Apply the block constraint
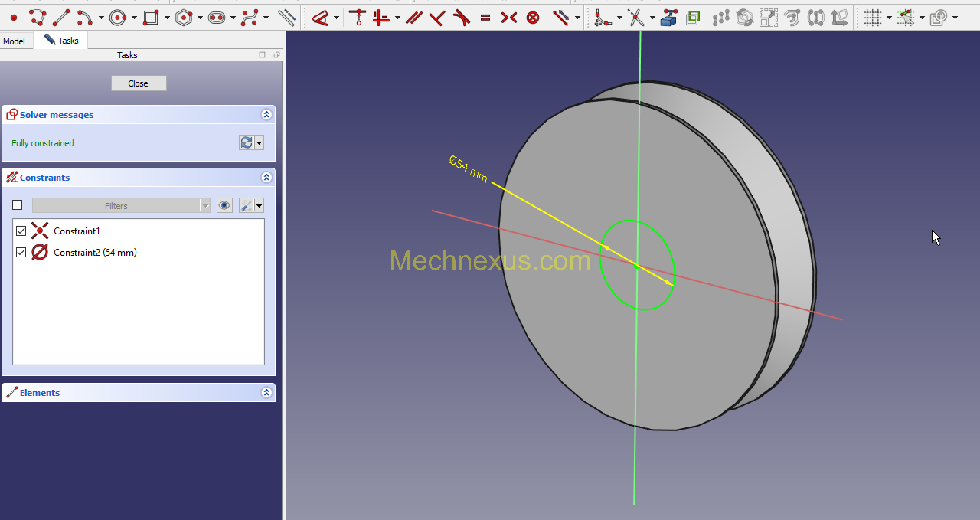 pos(533,17)
